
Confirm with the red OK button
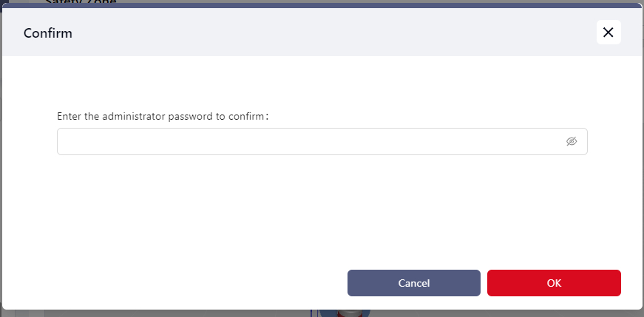(554, 283)
